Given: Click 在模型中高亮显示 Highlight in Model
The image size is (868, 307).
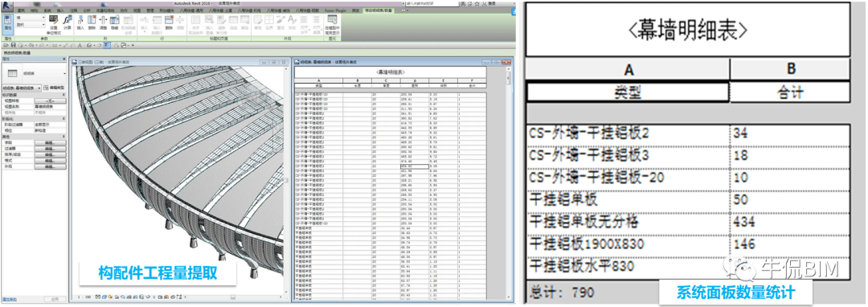Looking at the screenshot, I should click(332, 24).
